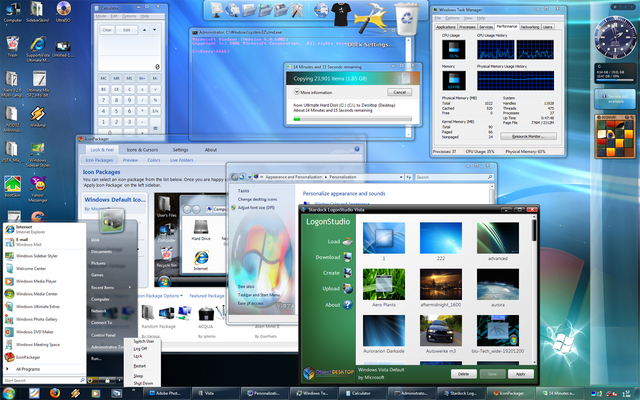Click the help icon in IconPackager

357,149
